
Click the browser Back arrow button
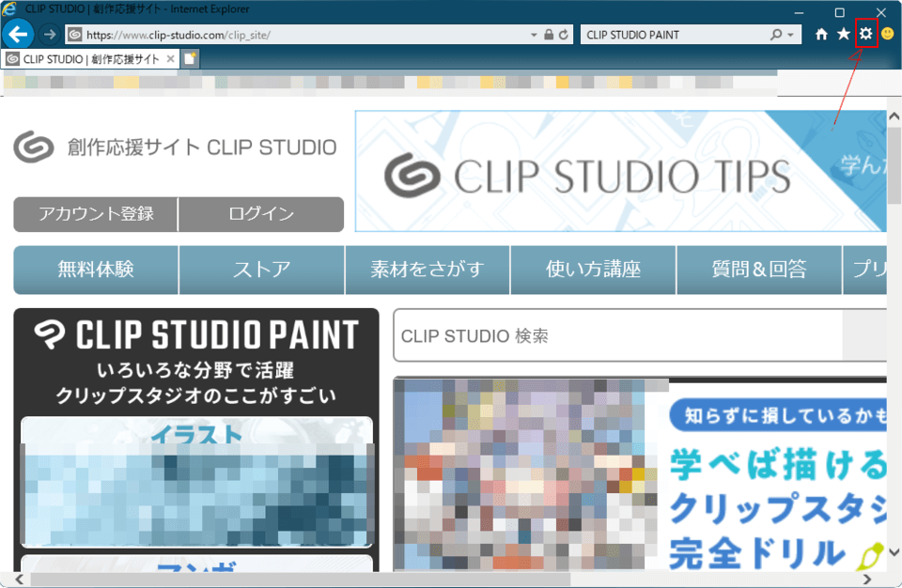(19, 35)
